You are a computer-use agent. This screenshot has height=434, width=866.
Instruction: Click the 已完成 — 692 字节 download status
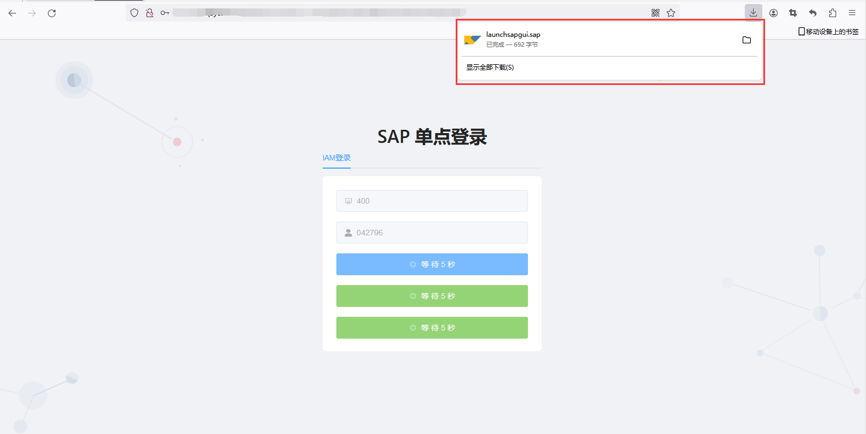coord(512,45)
